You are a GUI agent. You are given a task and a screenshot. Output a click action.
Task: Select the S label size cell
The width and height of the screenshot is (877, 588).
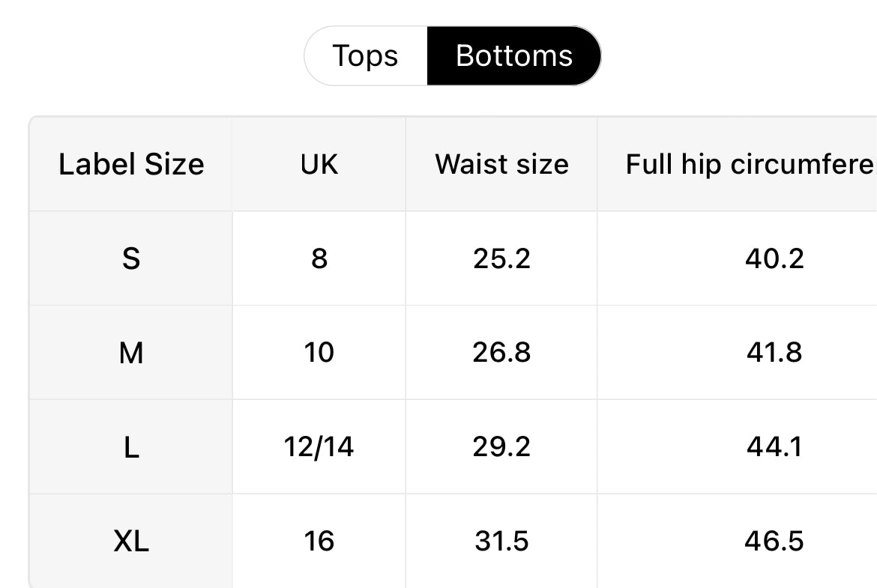tap(131, 258)
